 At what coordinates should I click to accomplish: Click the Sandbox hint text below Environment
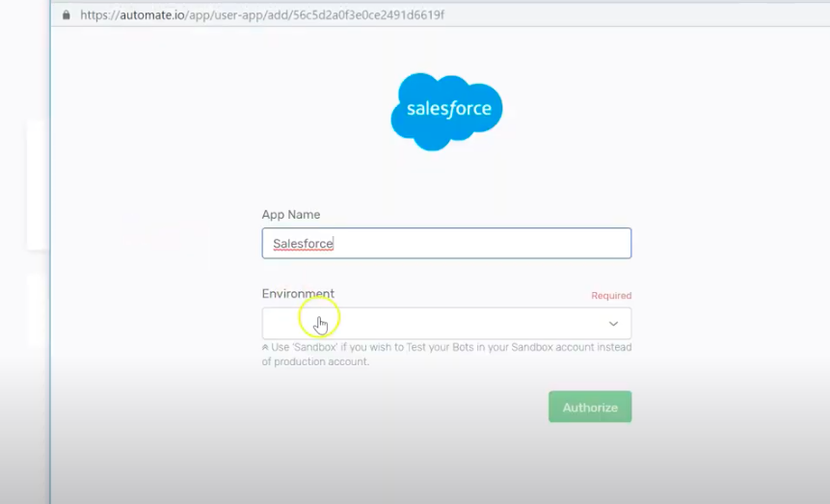[446, 355]
